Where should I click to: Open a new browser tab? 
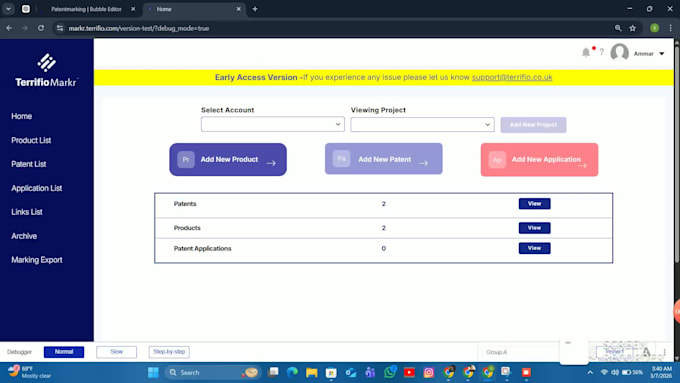(255, 9)
